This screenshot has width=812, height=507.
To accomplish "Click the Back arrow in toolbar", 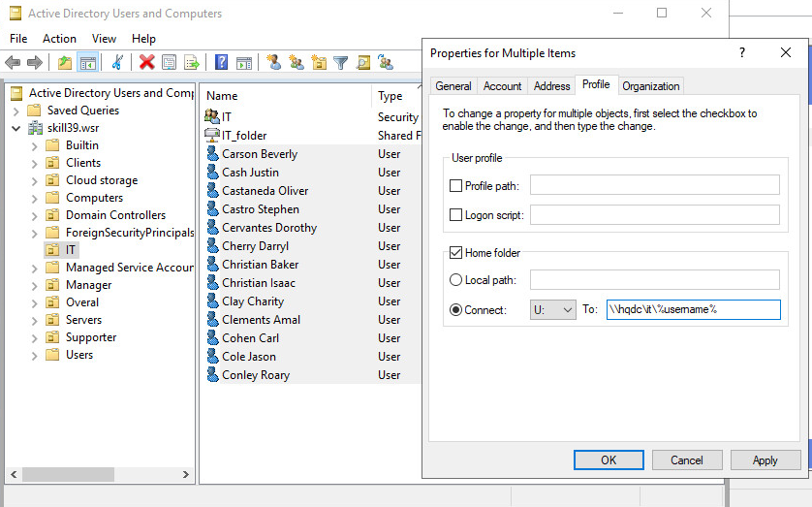I will click(13, 63).
